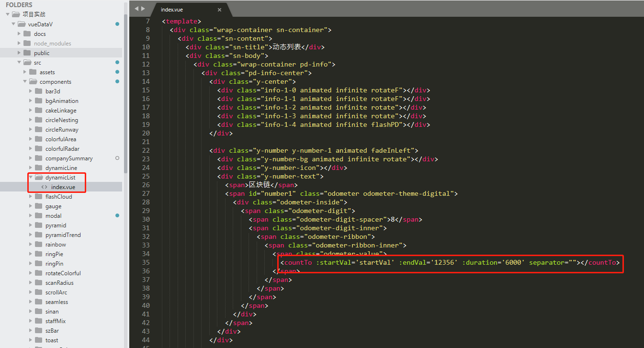This screenshot has height=348, width=644.
Task: Click the FOLDERS sidebar heading
Action: (x=19, y=5)
